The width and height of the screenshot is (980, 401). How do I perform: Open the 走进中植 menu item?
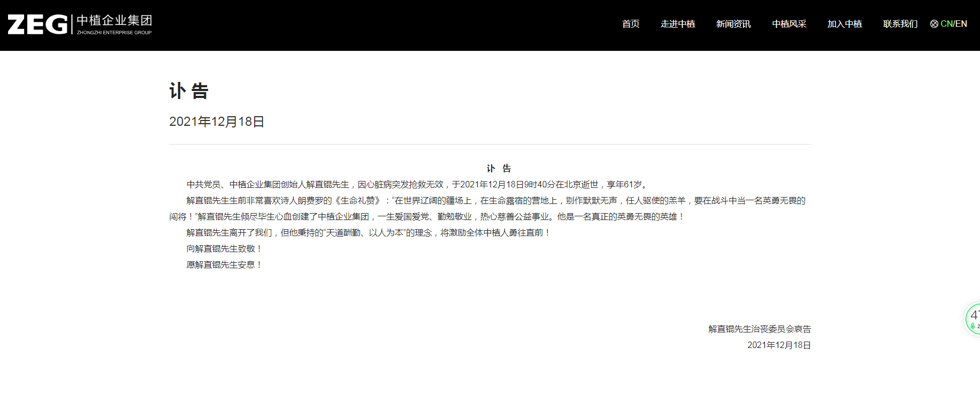[678, 24]
